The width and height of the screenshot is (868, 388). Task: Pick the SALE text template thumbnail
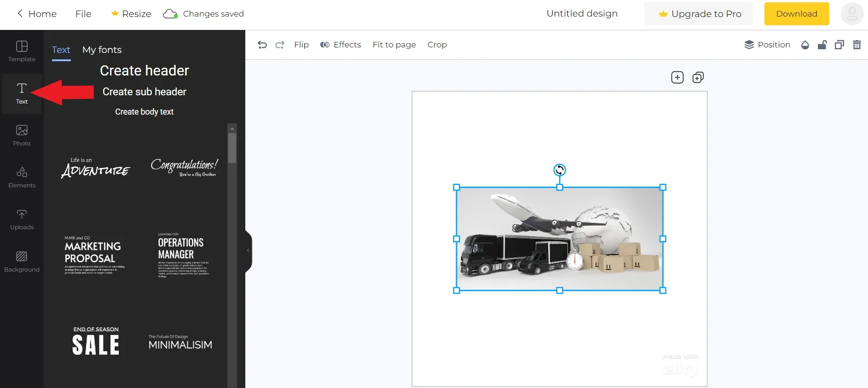click(96, 342)
